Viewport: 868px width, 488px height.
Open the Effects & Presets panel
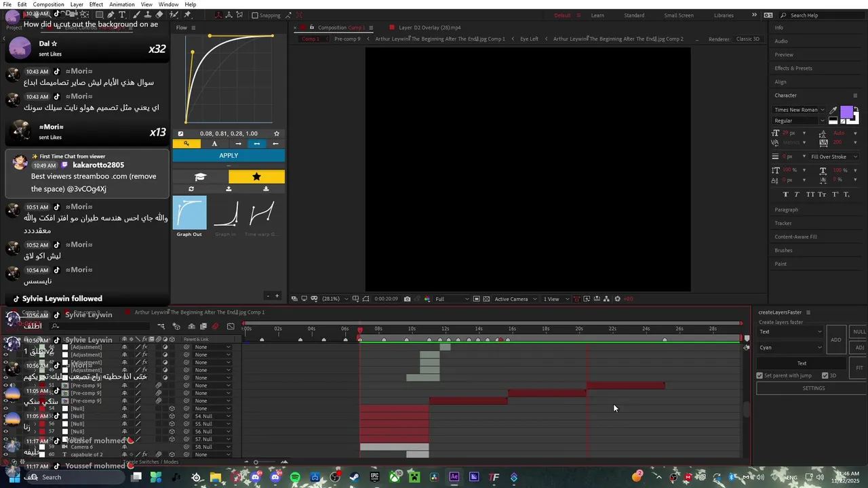[793, 68]
